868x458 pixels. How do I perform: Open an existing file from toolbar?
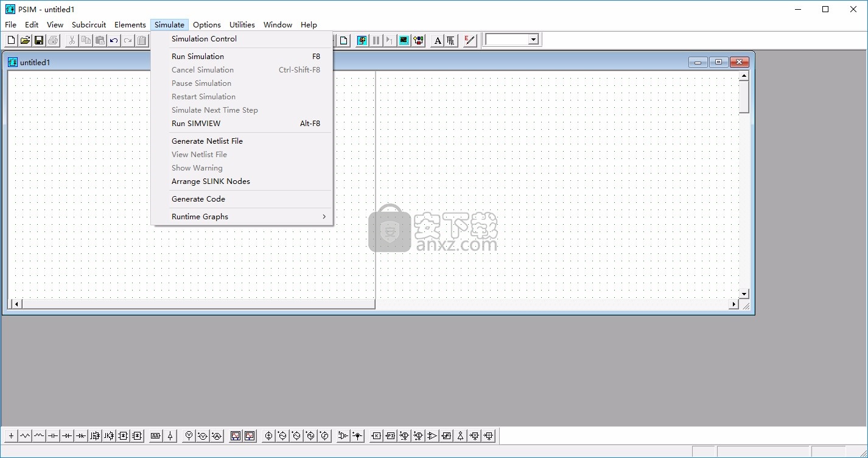[25, 40]
